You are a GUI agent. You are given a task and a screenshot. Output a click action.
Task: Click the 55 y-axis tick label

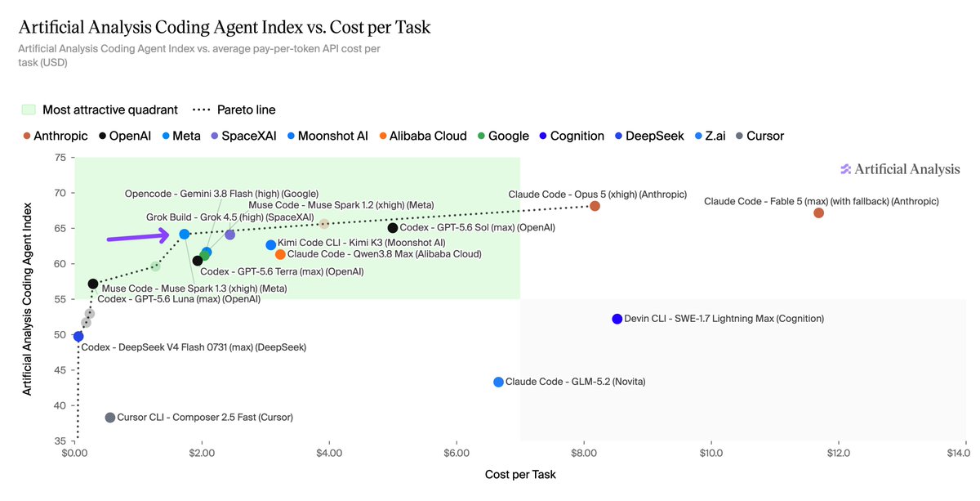tap(61, 299)
